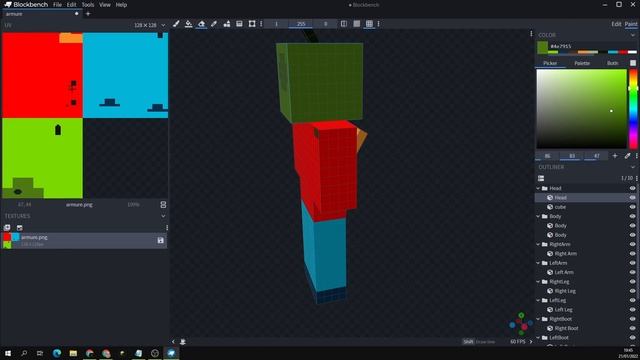
Task: Open the View menu
Action: pyautogui.click(x=105, y=5)
